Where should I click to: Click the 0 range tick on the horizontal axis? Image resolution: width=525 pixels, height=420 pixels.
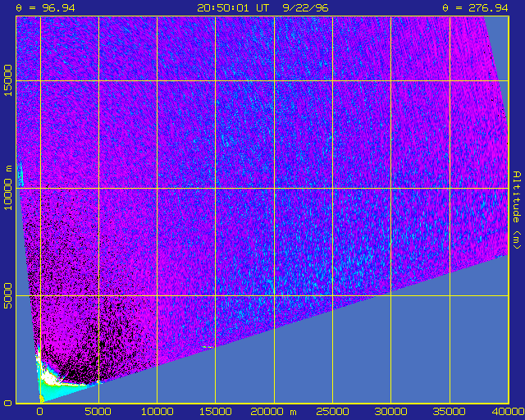pos(40,412)
